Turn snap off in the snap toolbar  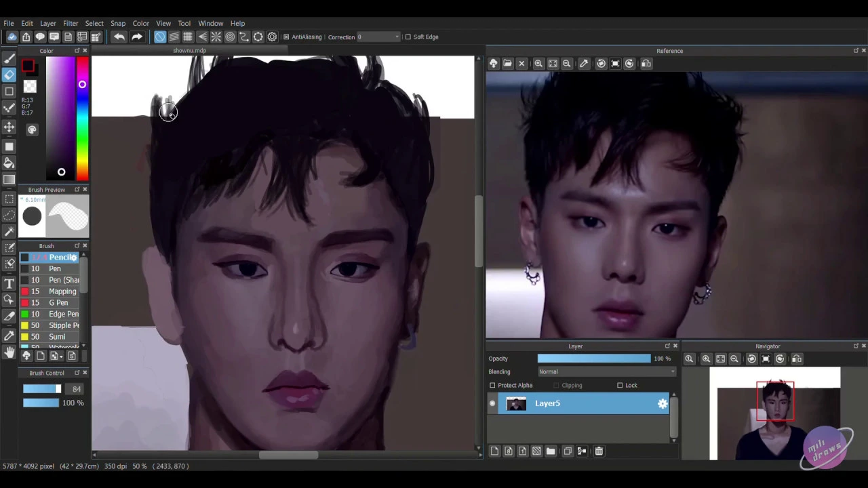pyautogui.click(x=160, y=37)
